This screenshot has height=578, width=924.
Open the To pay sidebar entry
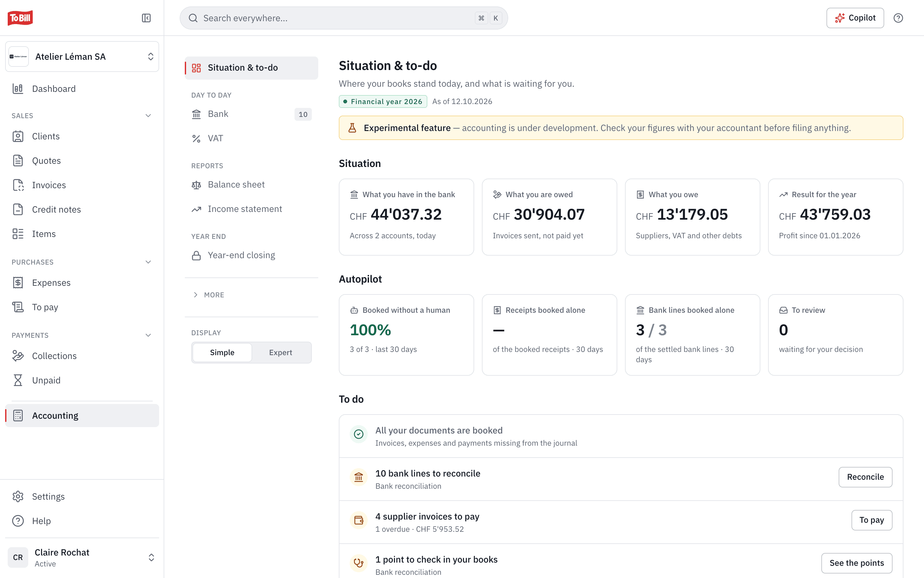point(82,307)
